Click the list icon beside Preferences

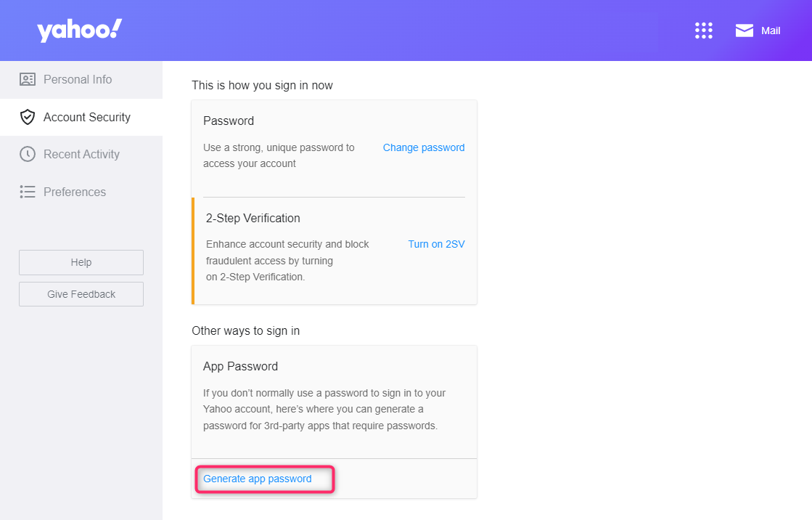tap(28, 192)
